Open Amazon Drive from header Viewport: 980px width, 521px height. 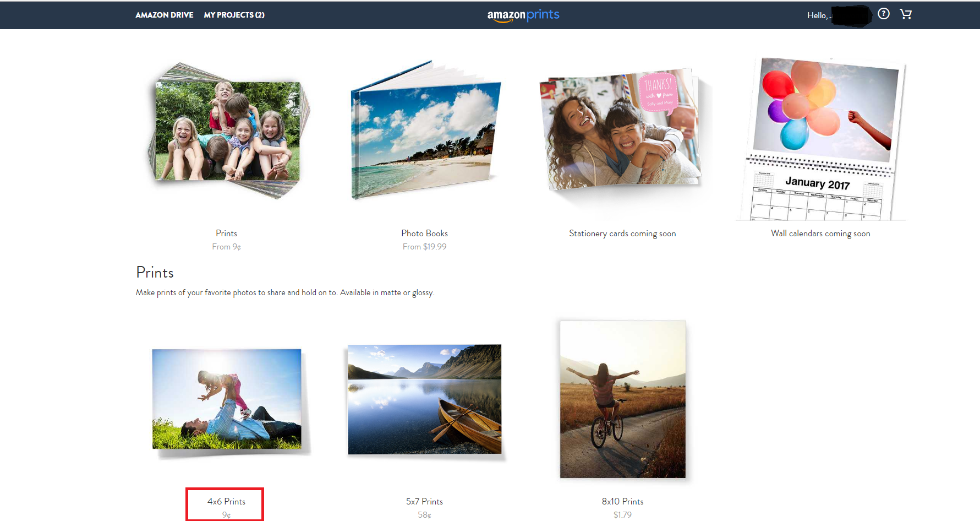pyautogui.click(x=164, y=15)
